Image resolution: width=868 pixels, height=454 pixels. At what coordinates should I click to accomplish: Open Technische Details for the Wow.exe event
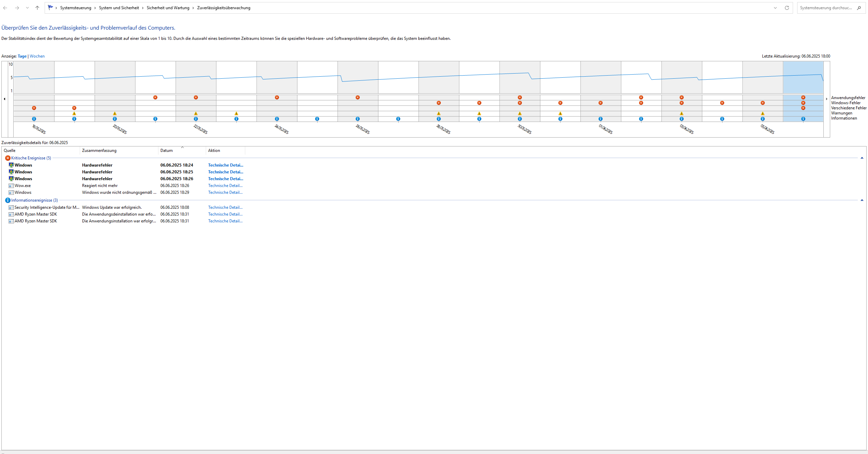pos(225,186)
